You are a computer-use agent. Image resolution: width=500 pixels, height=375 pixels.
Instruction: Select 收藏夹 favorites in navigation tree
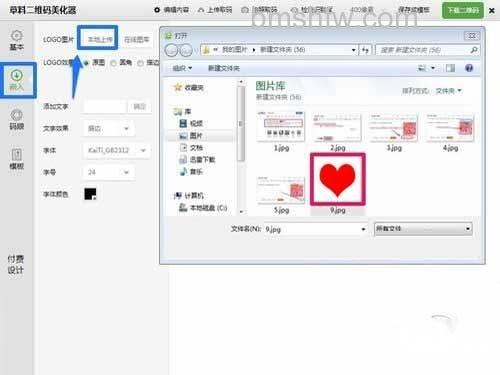189,87
